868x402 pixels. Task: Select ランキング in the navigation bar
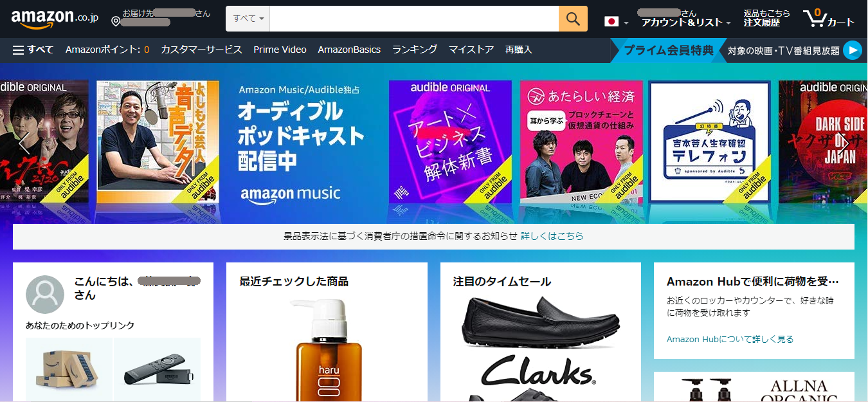pos(415,50)
